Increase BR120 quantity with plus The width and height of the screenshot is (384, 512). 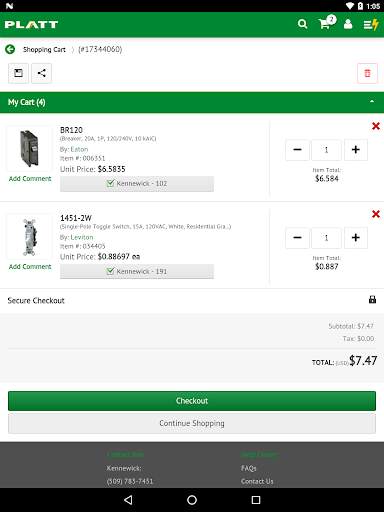click(x=356, y=150)
